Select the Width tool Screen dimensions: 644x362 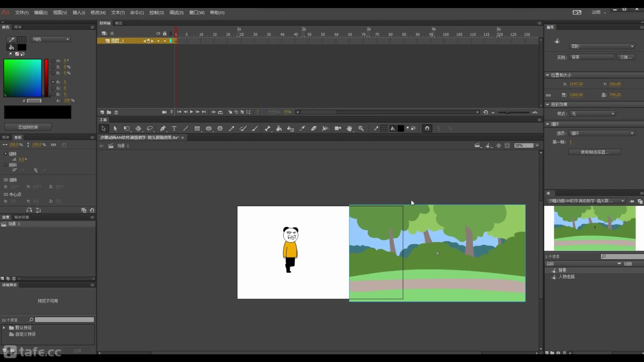point(325,129)
